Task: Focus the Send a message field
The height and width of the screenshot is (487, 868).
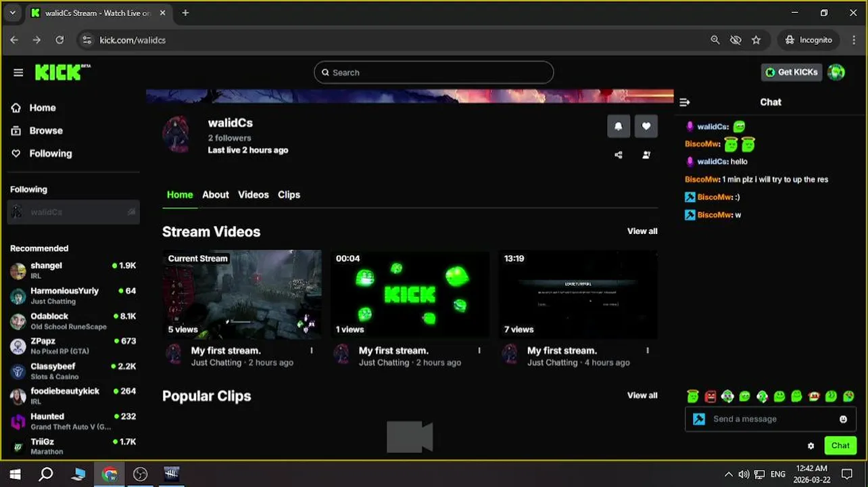Action: click(771, 419)
